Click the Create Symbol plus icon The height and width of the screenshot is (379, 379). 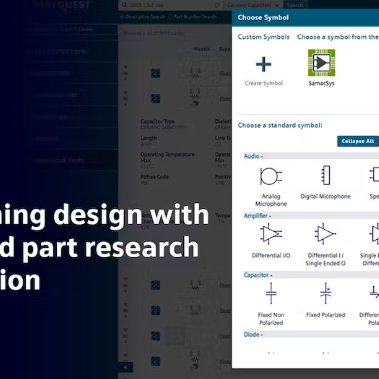click(263, 64)
